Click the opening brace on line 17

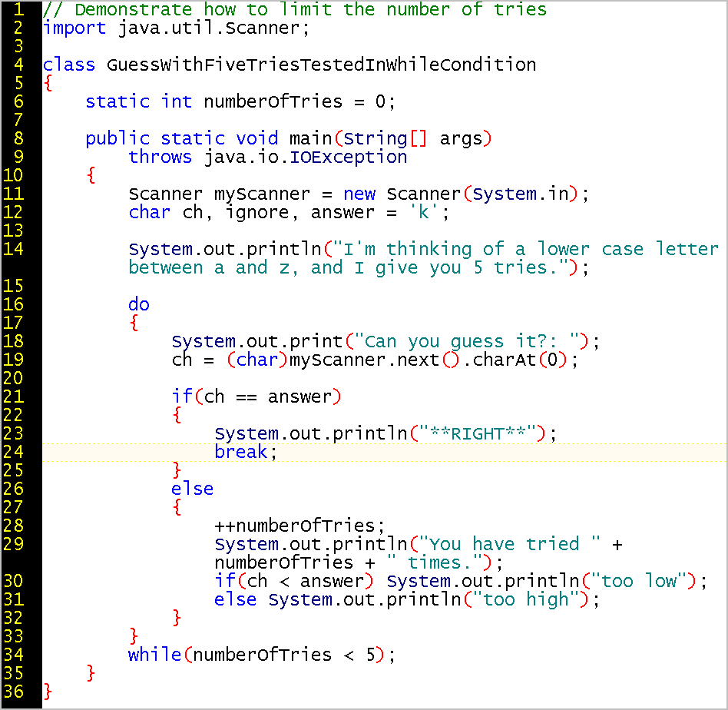[134, 323]
